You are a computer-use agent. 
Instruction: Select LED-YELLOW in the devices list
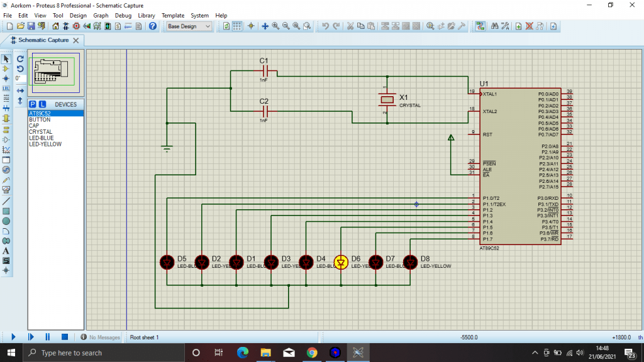[45, 144]
